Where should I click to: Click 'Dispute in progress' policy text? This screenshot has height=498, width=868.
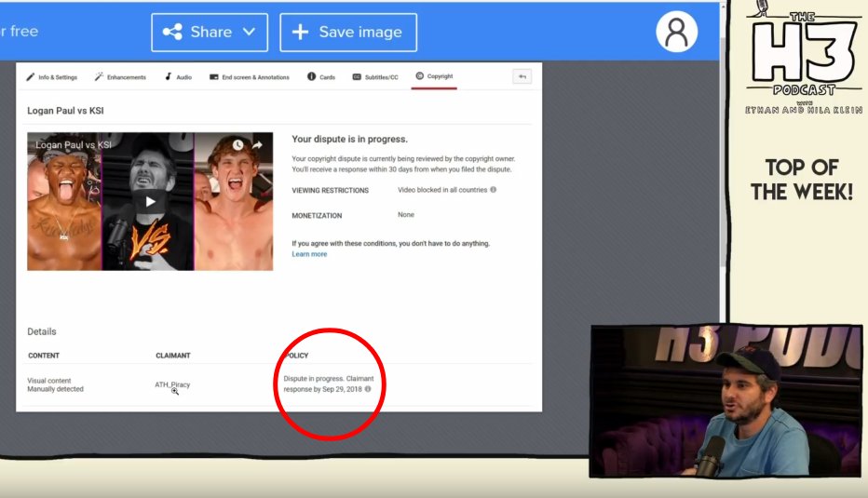pyautogui.click(x=329, y=384)
